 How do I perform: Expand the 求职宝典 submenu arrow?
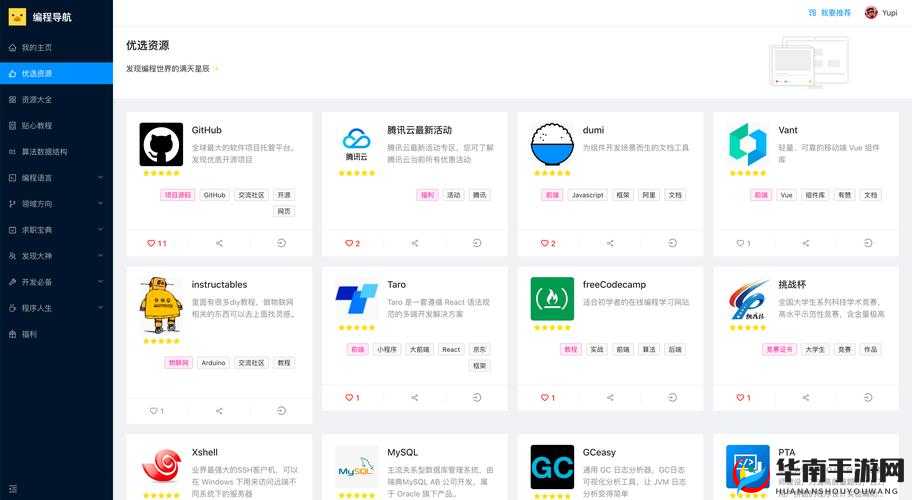tap(100, 230)
